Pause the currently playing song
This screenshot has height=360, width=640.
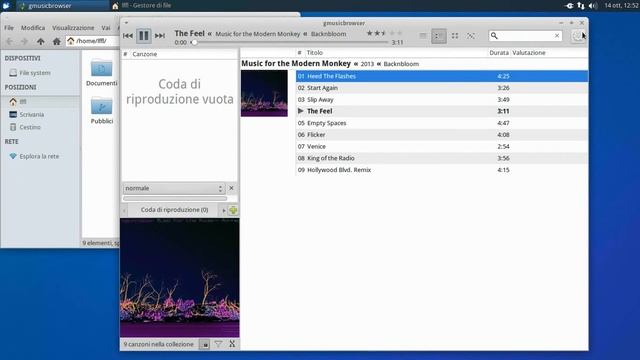[x=144, y=36]
